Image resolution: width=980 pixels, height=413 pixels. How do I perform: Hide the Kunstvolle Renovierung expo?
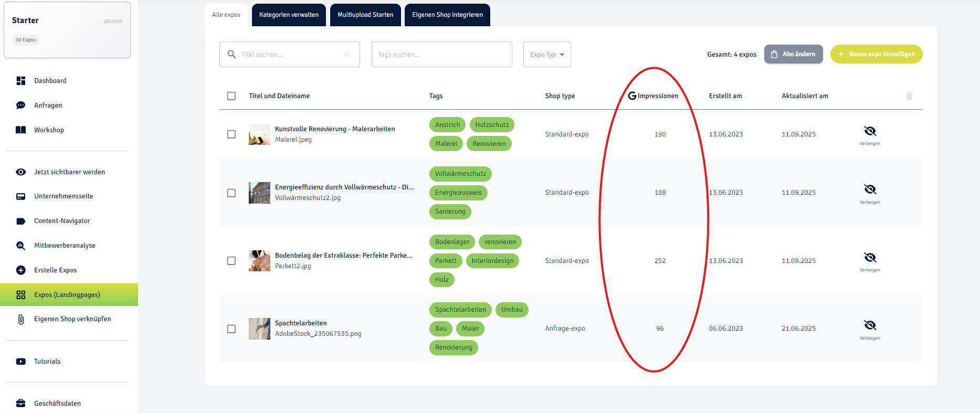(870, 134)
